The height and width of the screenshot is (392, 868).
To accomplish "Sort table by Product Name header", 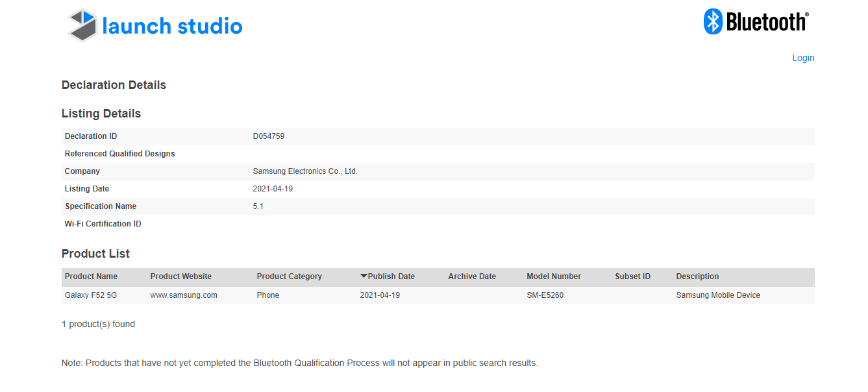I will 91,276.
